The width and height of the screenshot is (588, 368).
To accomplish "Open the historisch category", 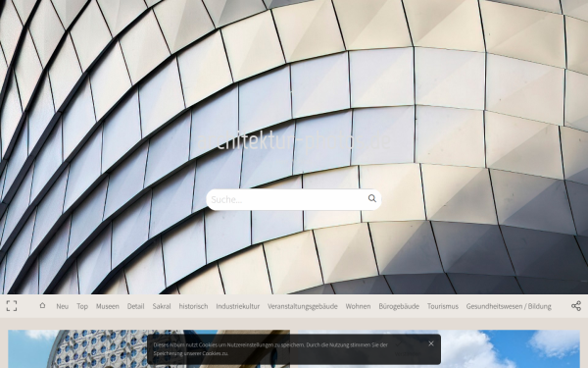I will tap(193, 306).
